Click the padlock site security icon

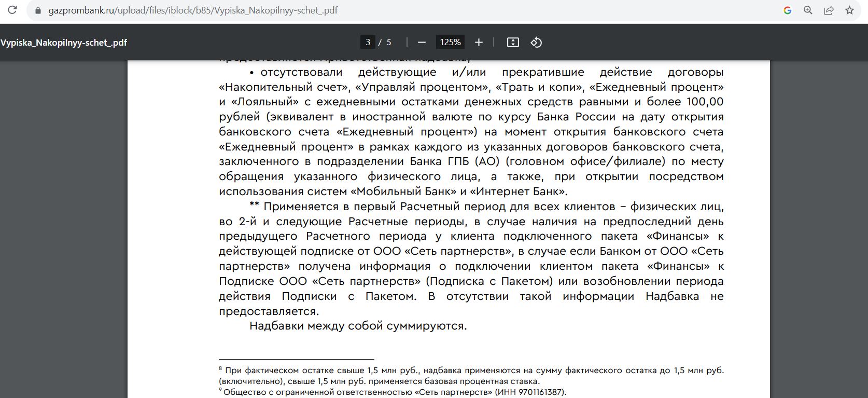point(37,10)
